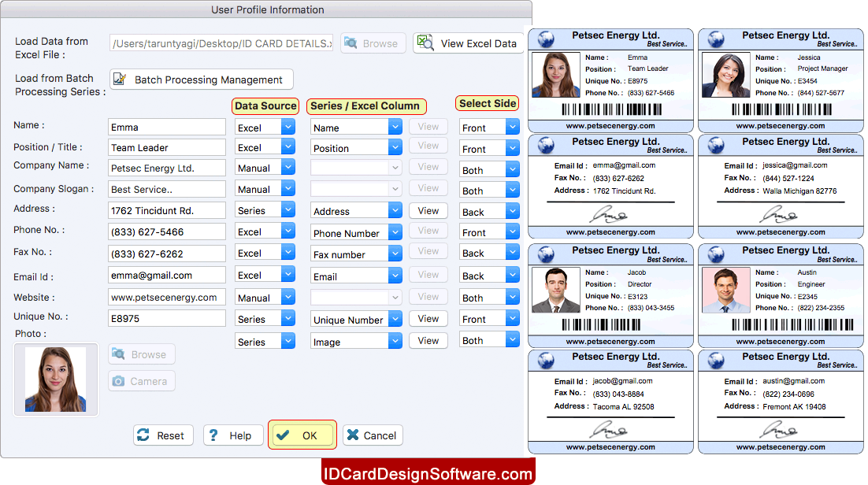Click View button in Address row

[428, 210]
